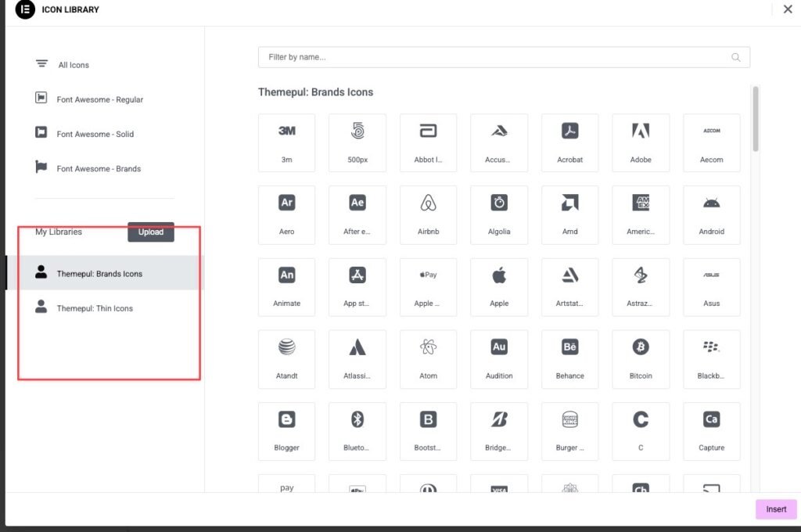
Task: Select the Bitcoin icon
Action: (641, 359)
